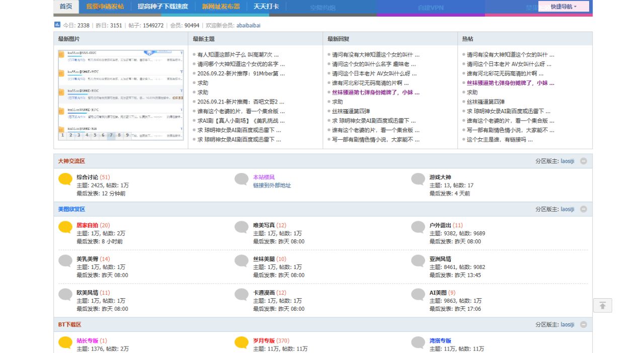Open the BT下载区 section title
644x353 pixels.
[x=69, y=325]
